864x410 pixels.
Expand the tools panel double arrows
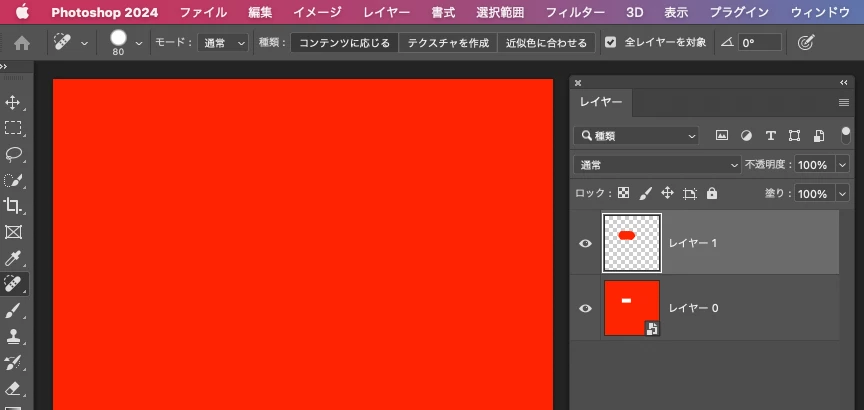(x=4, y=67)
